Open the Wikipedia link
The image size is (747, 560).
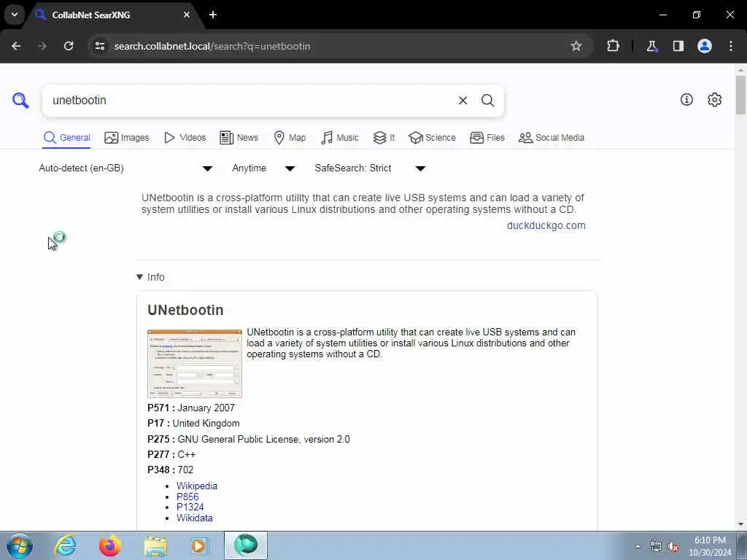197,486
